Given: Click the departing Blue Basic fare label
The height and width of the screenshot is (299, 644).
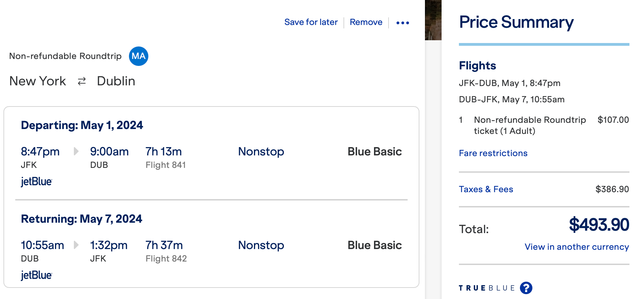Looking at the screenshot, I should coord(375,152).
